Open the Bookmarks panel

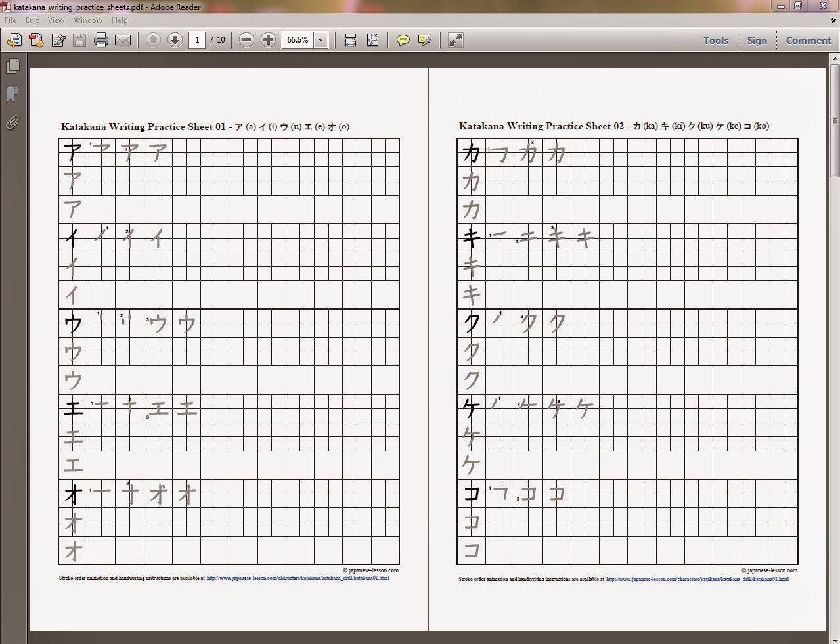tap(12, 95)
